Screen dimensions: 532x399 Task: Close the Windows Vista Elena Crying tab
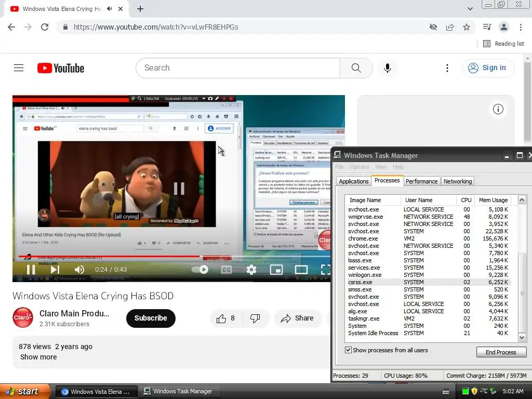click(121, 9)
